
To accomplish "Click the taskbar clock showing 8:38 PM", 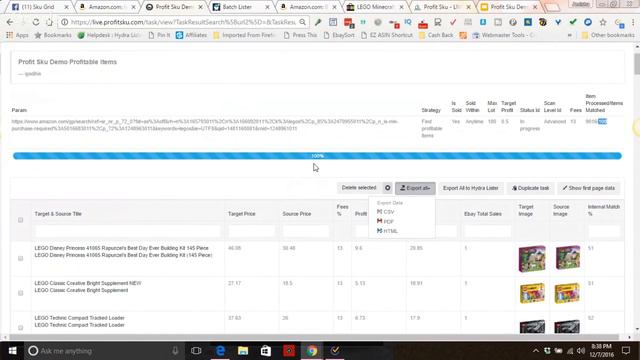I will coord(602,351).
